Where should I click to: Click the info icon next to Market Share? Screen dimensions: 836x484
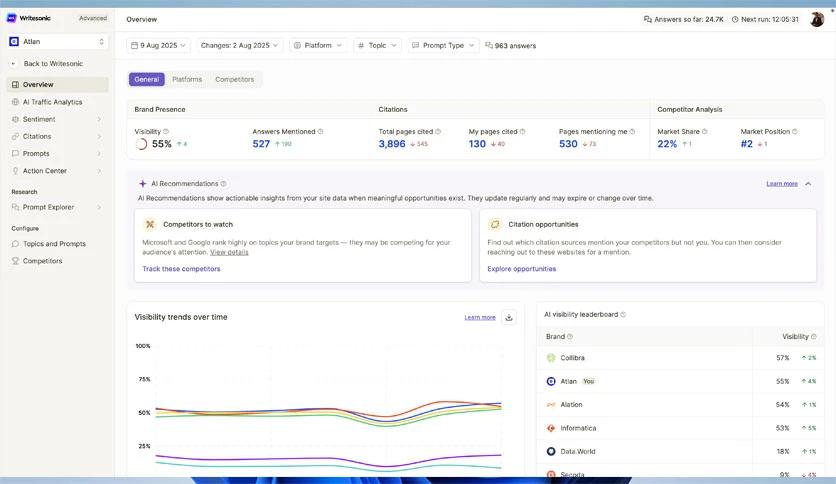pos(706,131)
